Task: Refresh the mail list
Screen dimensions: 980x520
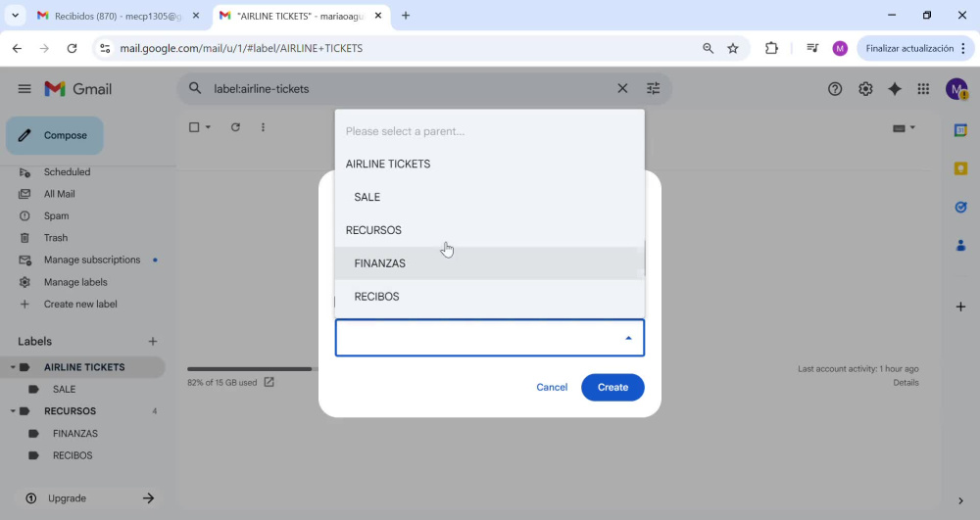Action: pyautogui.click(x=235, y=127)
